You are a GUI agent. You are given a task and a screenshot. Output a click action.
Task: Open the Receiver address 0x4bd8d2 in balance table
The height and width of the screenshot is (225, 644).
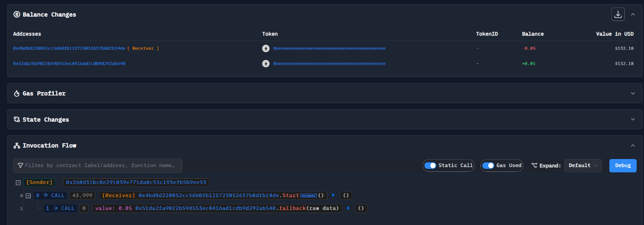(x=69, y=48)
